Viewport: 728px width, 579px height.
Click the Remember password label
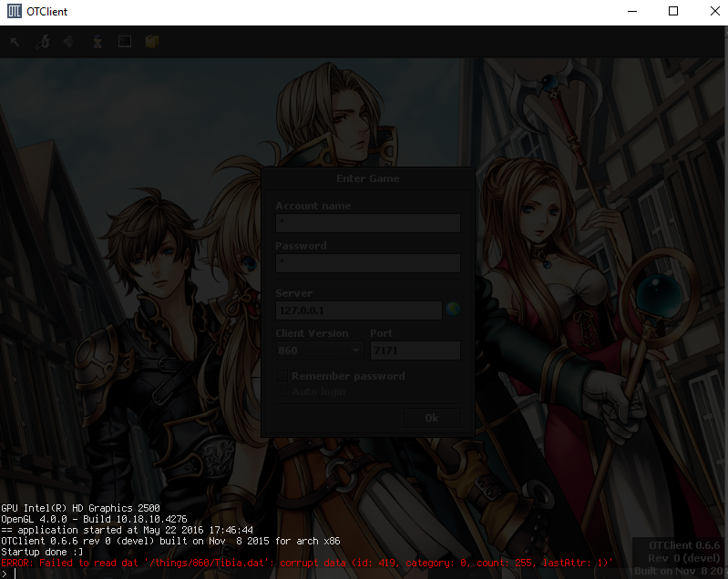tap(348, 376)
